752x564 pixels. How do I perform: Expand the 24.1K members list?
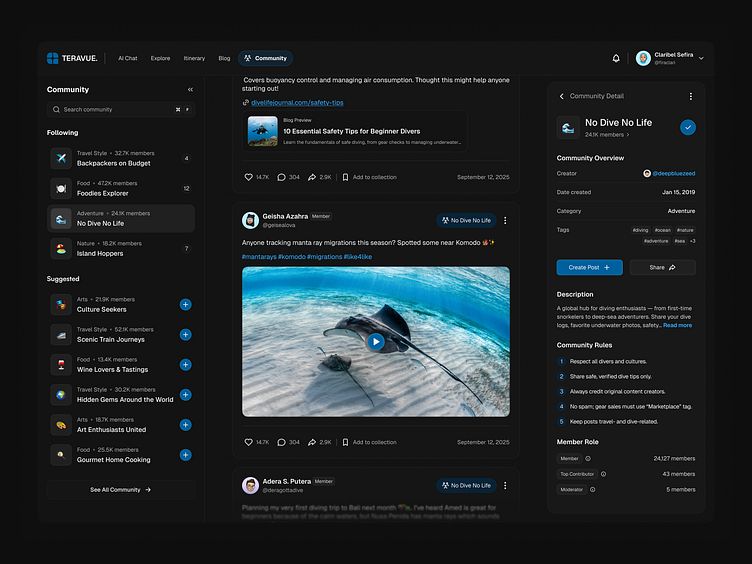pos(607,135)
